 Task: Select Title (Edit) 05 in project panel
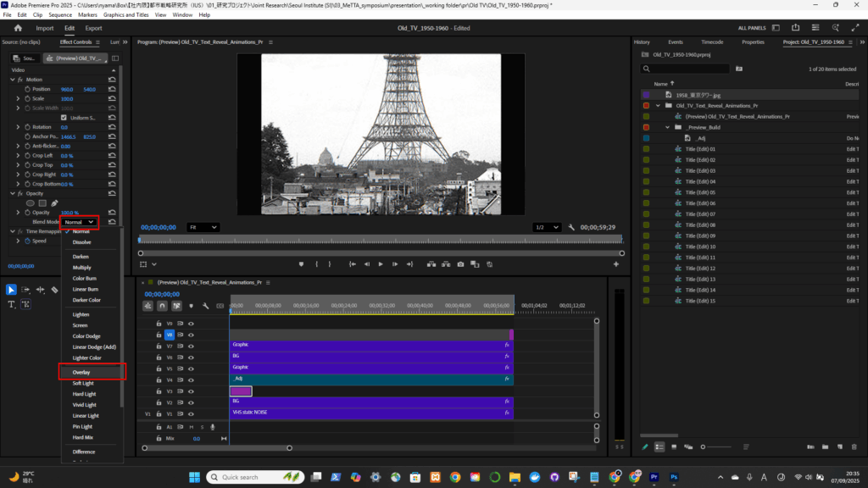tap(700, 192)
